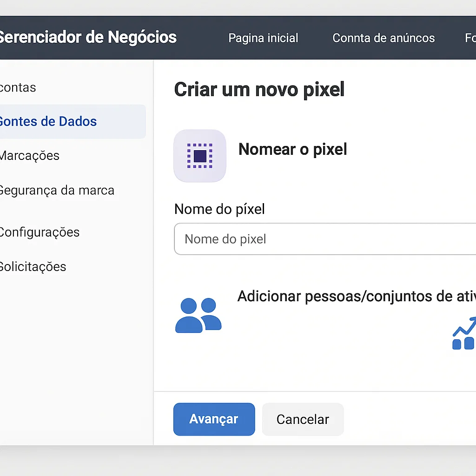
Task: Click the rising chart arrow icon
Action: pos(464,333)
